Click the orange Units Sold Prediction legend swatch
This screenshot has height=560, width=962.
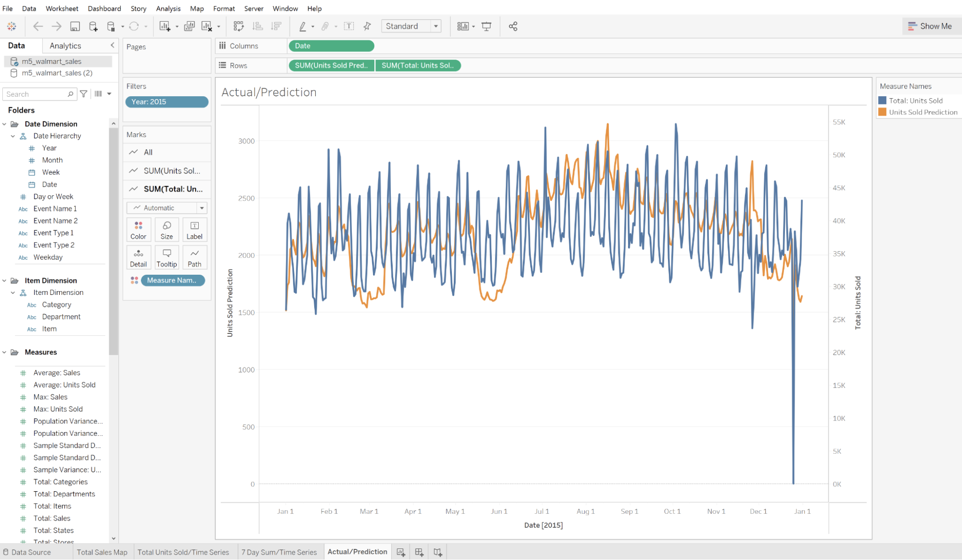tap(882, 112)
